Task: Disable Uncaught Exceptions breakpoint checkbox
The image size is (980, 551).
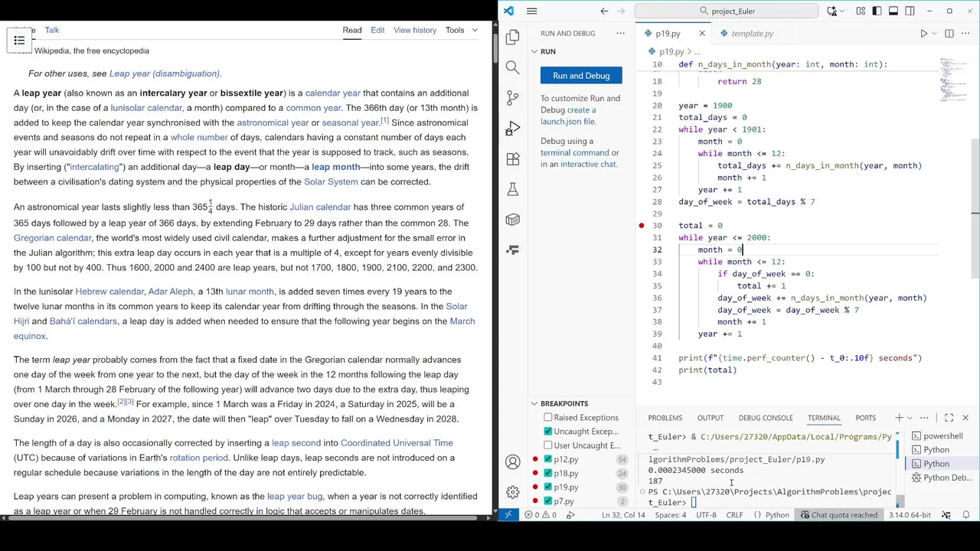Action: coord(548,432)
